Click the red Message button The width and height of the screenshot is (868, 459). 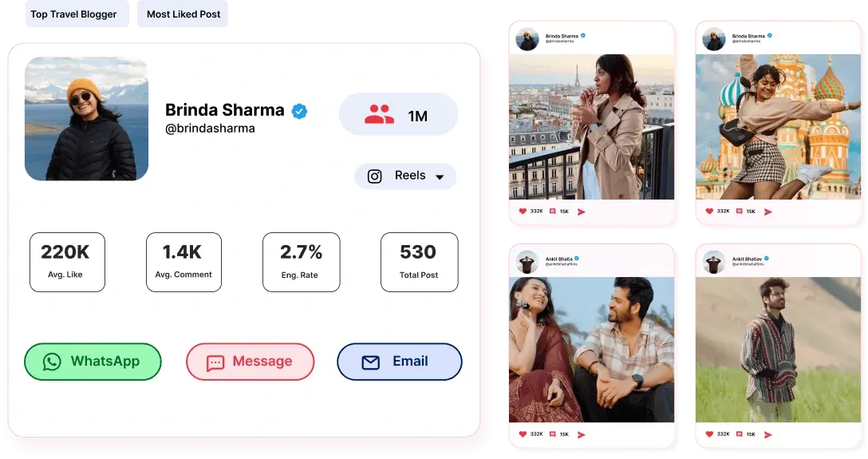[x=251, y=362]
